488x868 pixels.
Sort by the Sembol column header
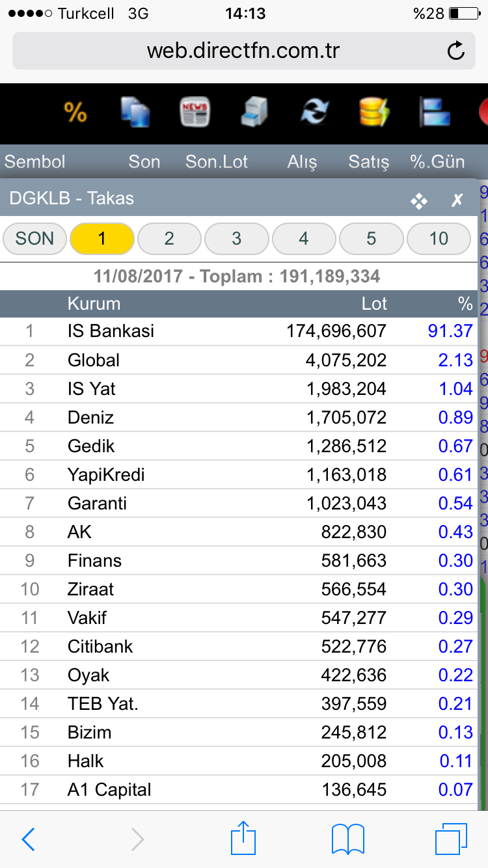click(x=35, y=161)
